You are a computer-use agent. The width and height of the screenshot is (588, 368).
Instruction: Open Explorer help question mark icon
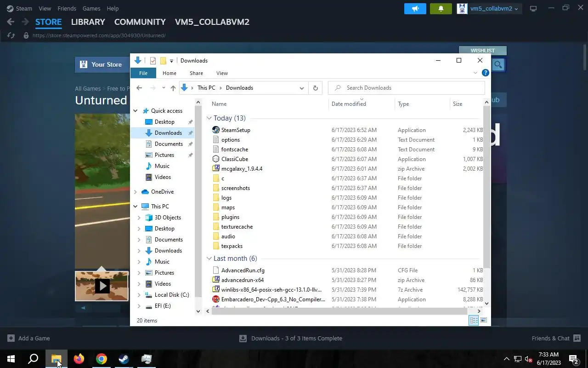click(x=485, y=73)
